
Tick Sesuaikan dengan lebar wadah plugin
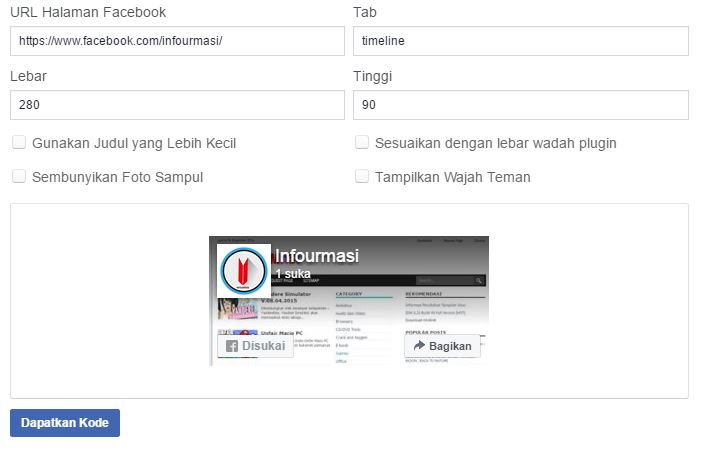click(362, 142)
